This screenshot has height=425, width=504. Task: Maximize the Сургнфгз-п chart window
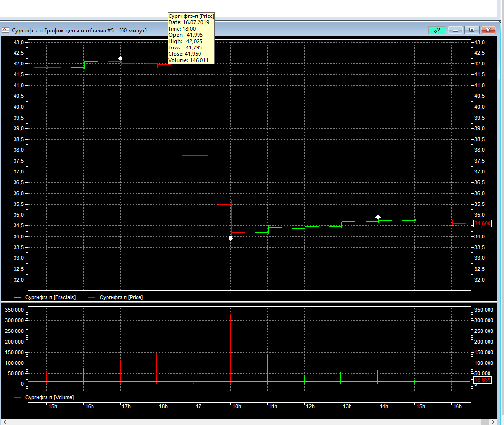(x=472, y=30)
